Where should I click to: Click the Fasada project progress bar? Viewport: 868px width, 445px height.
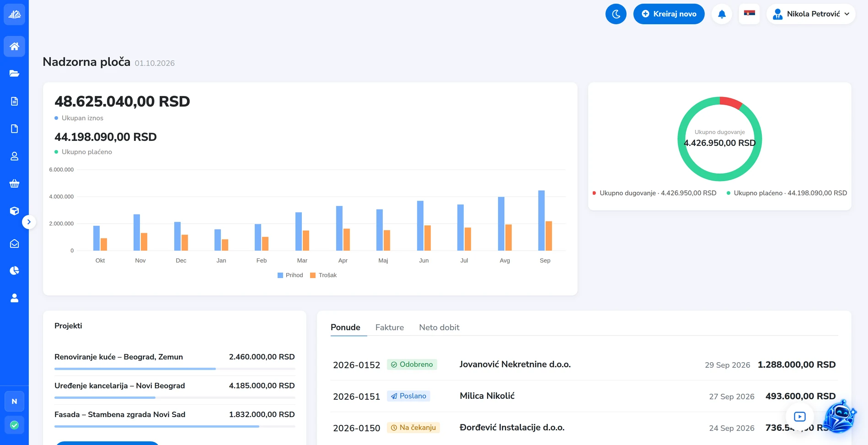pyautogui.click(x=175, y=426)
